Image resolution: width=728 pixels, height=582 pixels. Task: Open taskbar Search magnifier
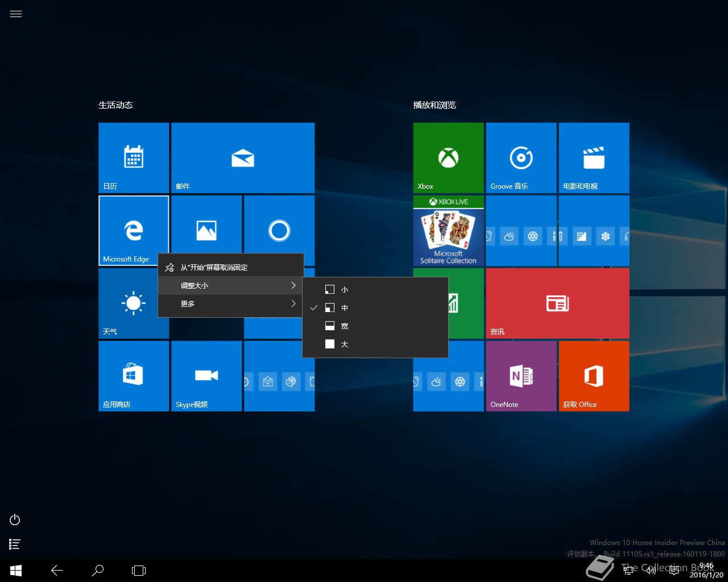(98, 571)
